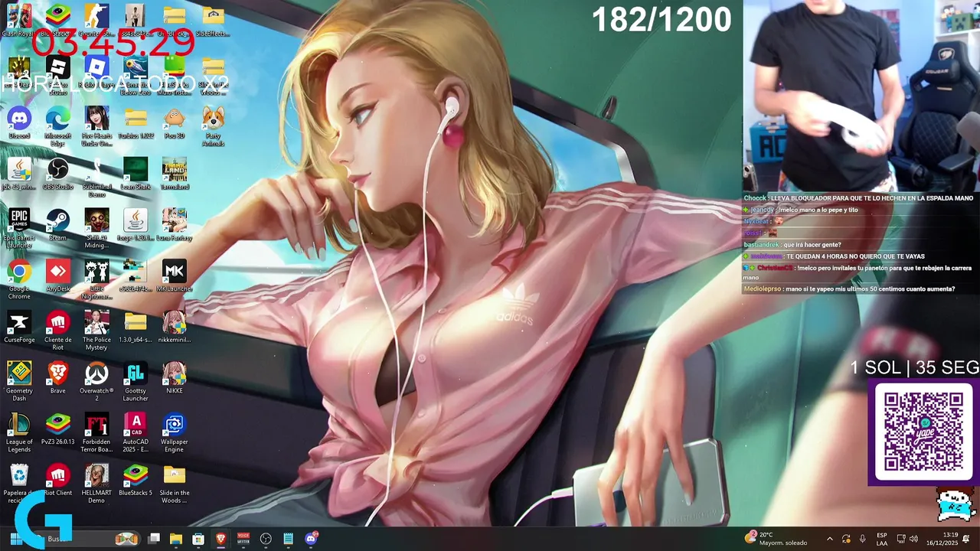Click the Task View taskbar button
The height and width of the screenshot is (551, 980).
(154, 539)
